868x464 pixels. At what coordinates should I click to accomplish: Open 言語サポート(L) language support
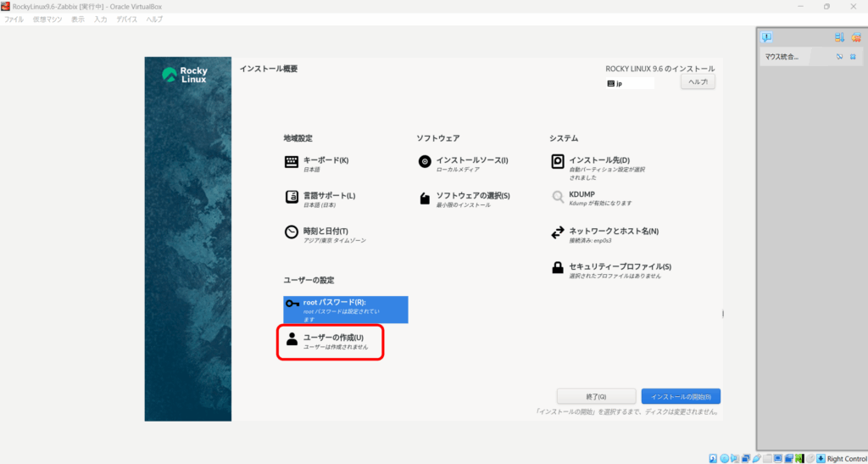pos(320,199)
